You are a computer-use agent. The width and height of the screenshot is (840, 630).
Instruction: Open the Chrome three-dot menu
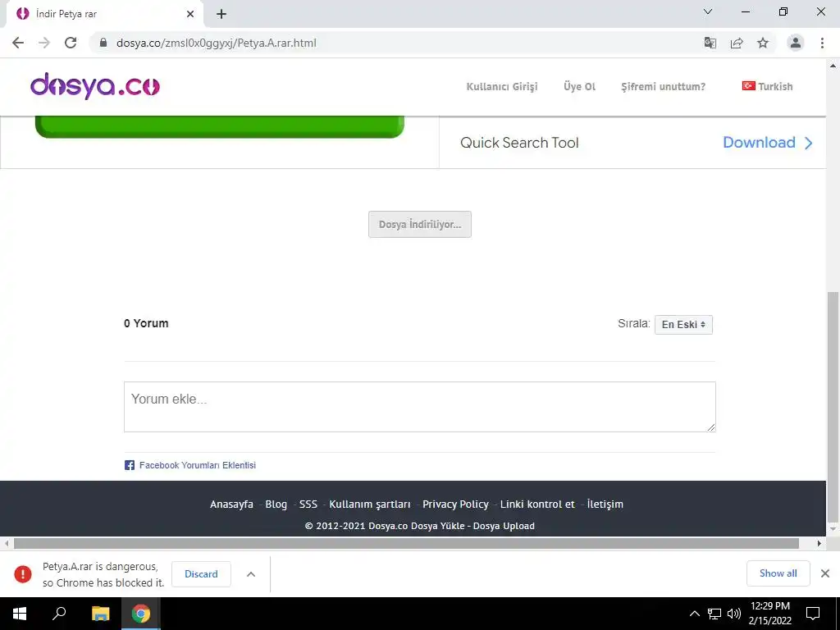pos(822,43)
